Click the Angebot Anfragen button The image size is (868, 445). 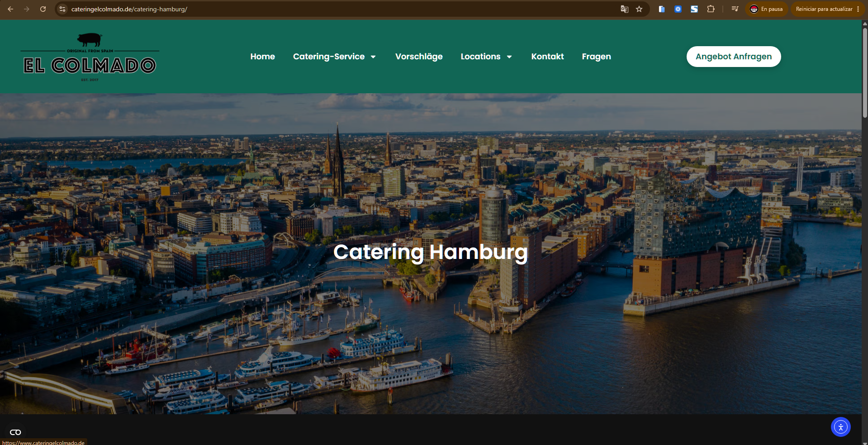click(x=734, y=57)
